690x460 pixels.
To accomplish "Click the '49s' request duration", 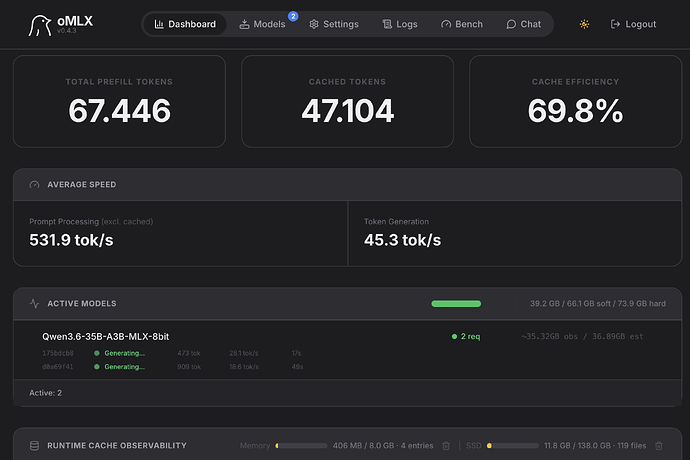I will (x=297, y=367).
